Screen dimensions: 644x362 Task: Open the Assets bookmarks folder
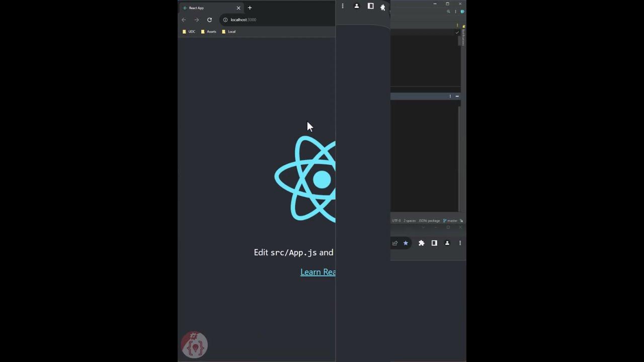[x=209, y=32]
